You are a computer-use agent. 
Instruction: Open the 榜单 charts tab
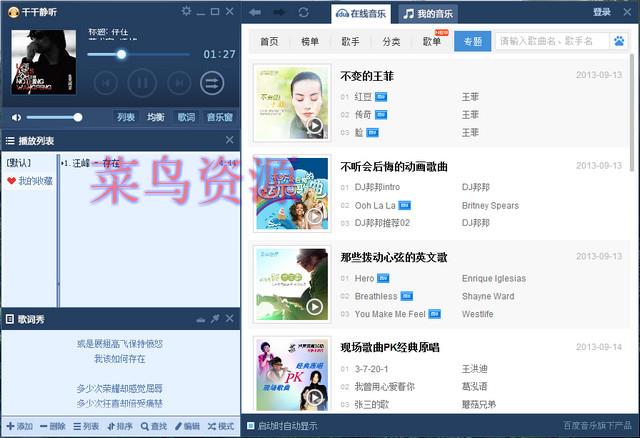pyautogui.click(x=310, y=41)
